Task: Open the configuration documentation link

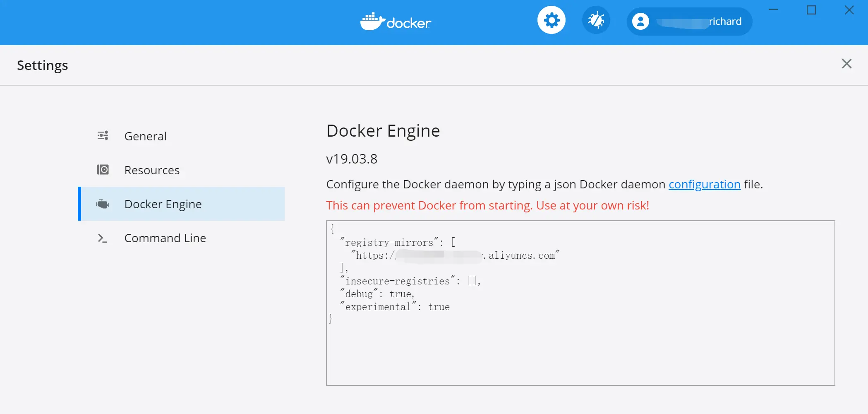Action: pos(705,184)
